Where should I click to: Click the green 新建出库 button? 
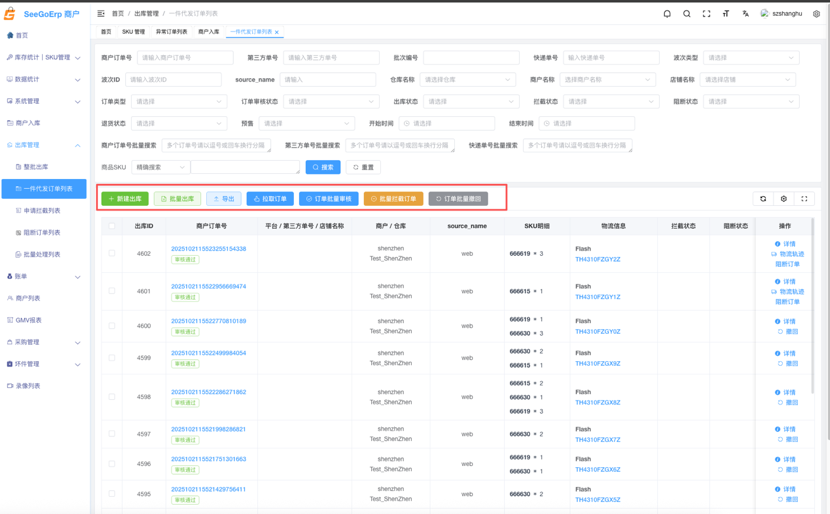pos(125,199)
